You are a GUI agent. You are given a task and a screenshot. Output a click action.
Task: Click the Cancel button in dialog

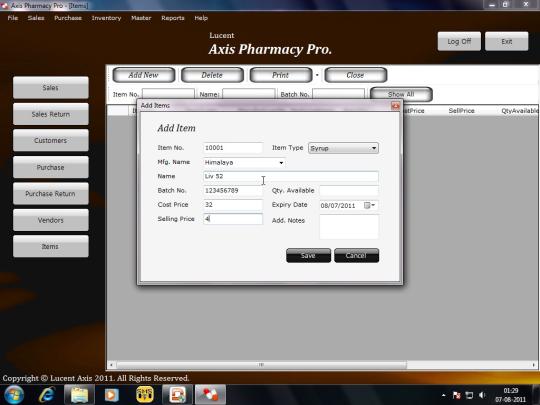pos(356,256)
